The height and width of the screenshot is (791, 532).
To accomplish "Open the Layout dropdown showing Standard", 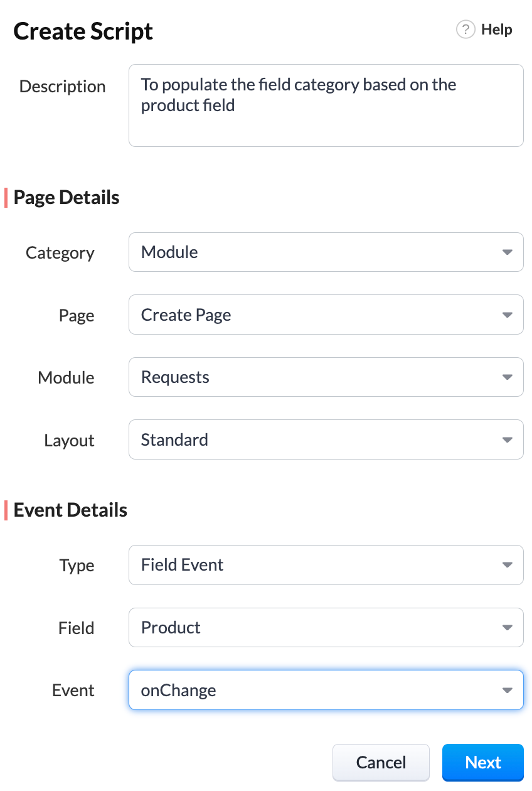I will (326, 439).
